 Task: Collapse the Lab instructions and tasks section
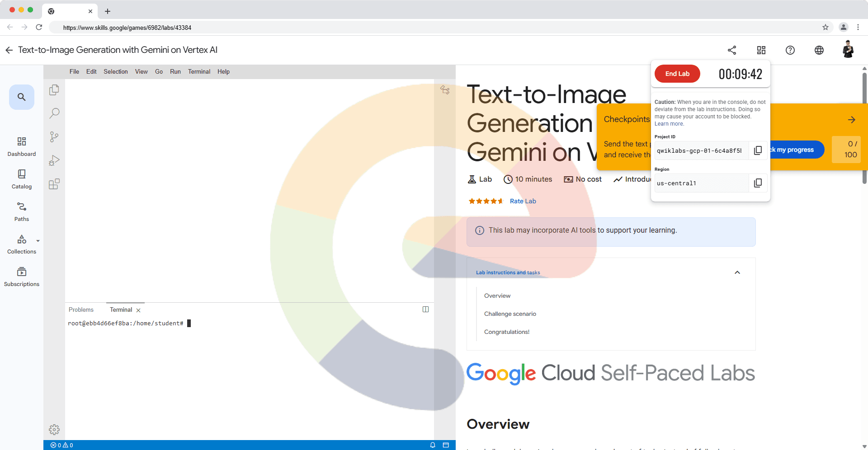coord(737,272)
